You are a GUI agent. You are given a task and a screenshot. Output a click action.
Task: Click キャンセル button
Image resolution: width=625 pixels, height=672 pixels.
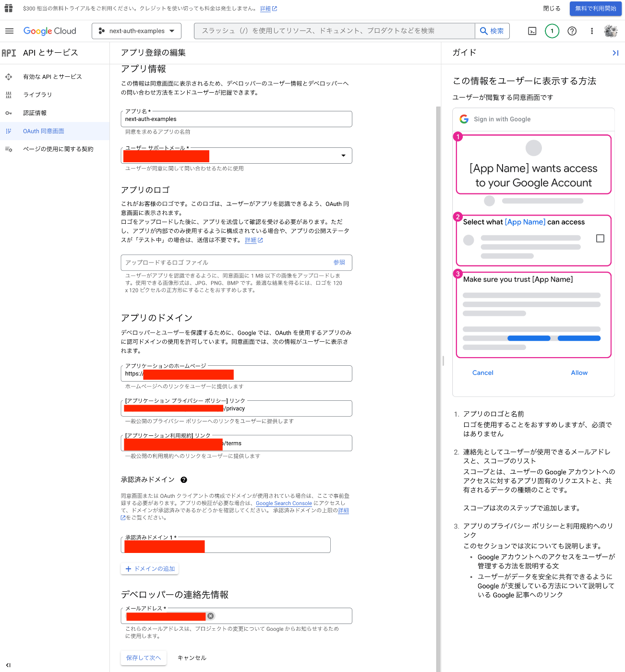192,658
